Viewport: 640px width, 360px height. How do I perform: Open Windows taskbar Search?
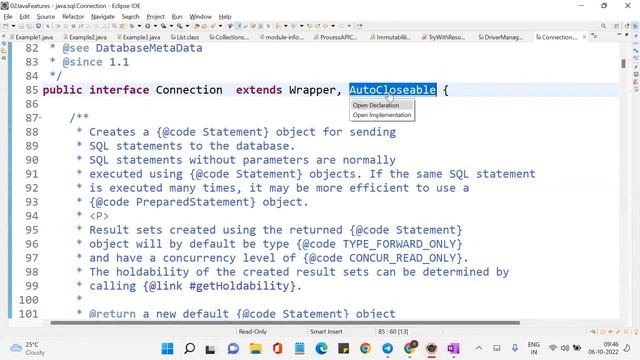click(x=189, y=349)
